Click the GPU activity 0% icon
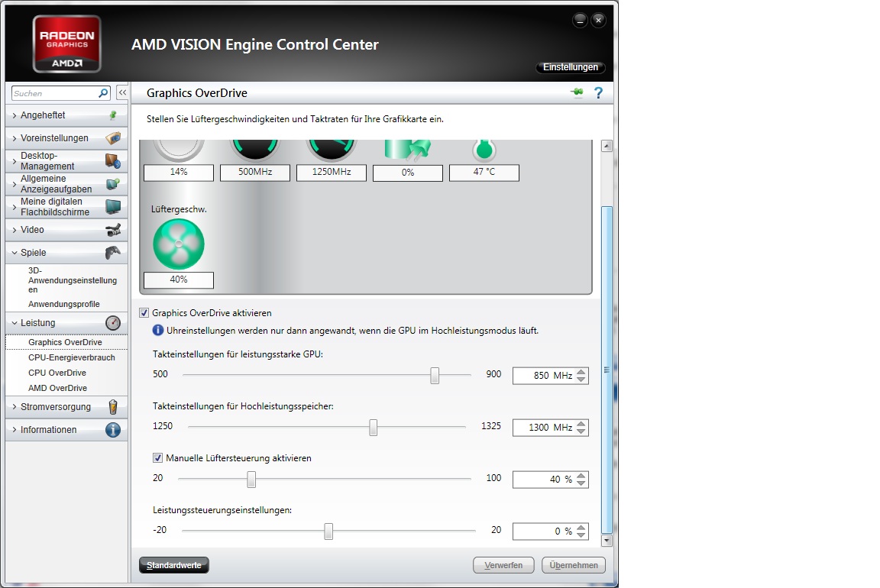Image resolution: width=880 pixels, height=588 pixels. [x=407, y=150]
